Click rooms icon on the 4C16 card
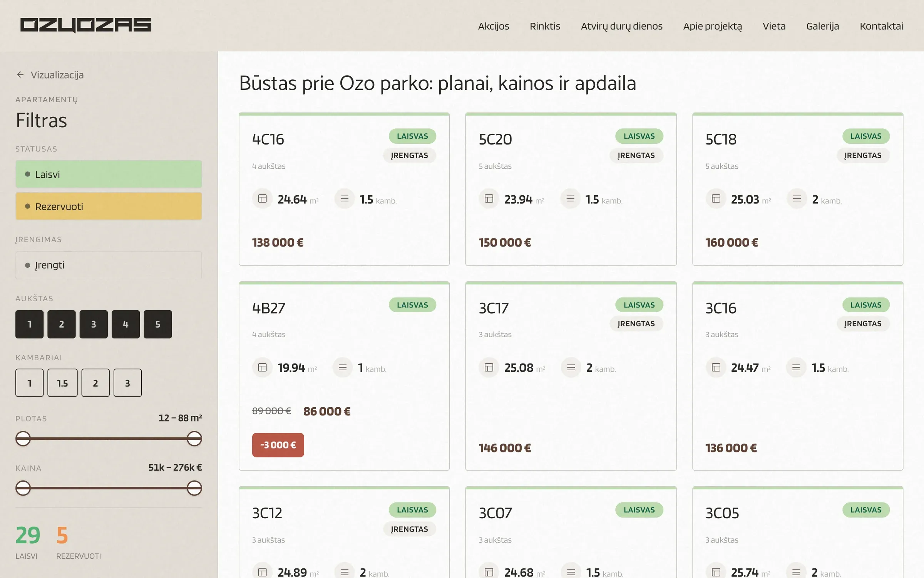Viewport: 924px width, 578px height. coord(345,199)
